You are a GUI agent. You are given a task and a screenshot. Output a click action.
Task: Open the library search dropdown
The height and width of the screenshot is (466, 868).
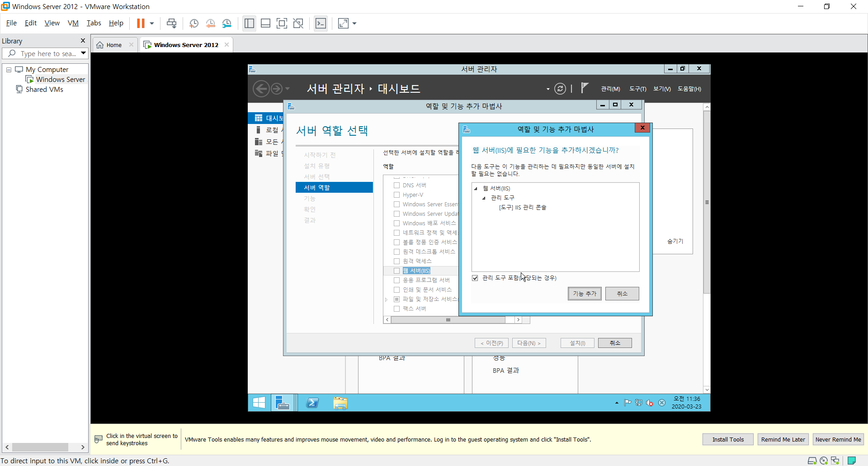pos(84,53)
